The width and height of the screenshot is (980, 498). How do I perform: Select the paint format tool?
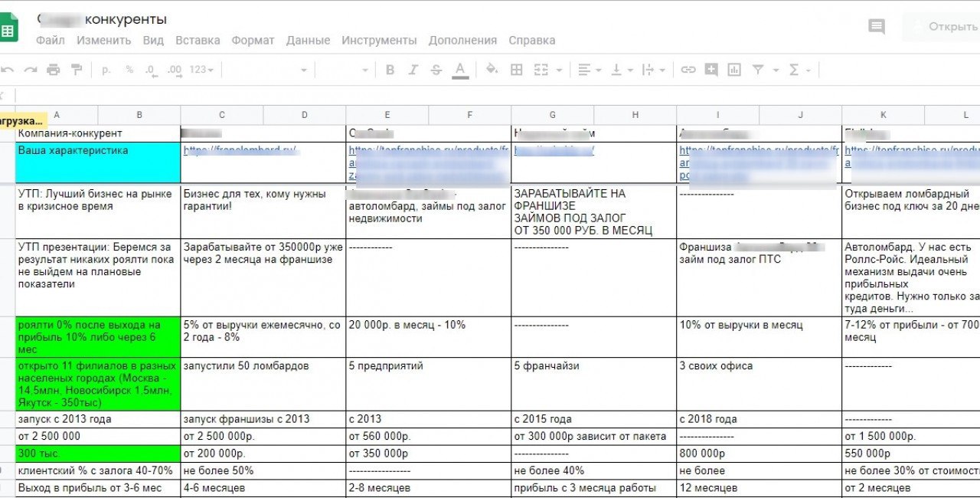click(76, 70)
